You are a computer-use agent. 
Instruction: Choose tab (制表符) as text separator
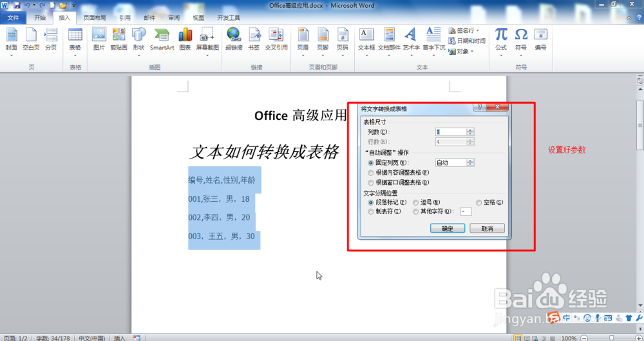pos(384,211)
